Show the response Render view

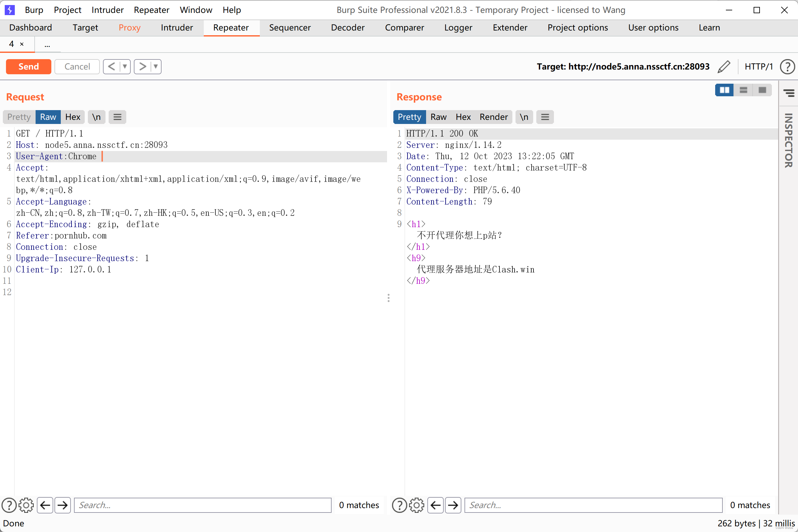[493, 117]
